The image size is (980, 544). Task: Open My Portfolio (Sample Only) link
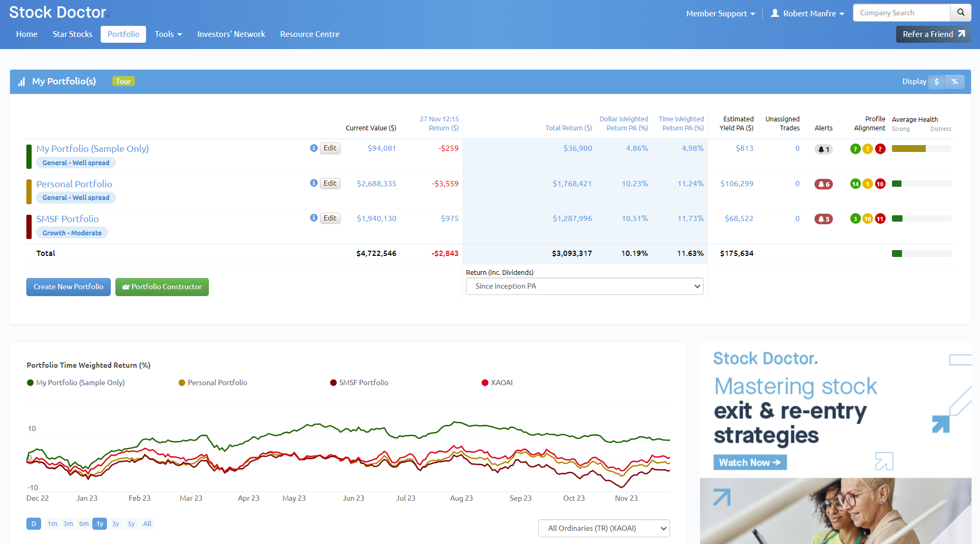[x=93, y=149]
